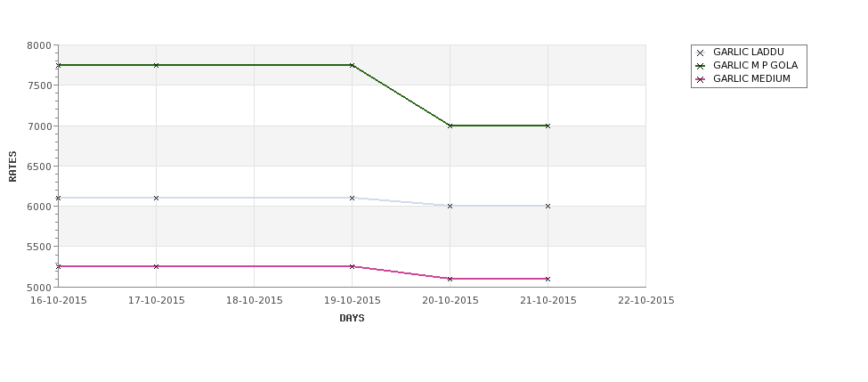Select GARLIC M P GOLA point on 17-10-2015
This screenshot has height=382, width=868.
[x=156, y=65]
